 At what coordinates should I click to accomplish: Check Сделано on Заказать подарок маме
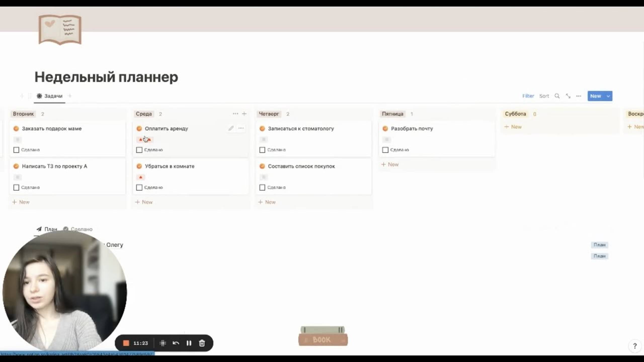16,150
